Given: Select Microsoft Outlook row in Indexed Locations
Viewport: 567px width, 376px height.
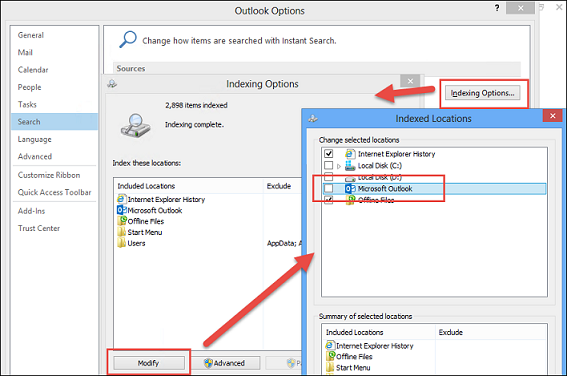Looking at the screenshot, I should 434,188.
